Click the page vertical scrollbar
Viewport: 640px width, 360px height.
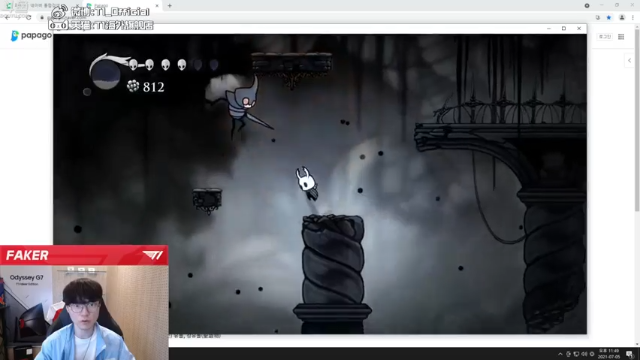pyautogui.click(x=637, y=118)
